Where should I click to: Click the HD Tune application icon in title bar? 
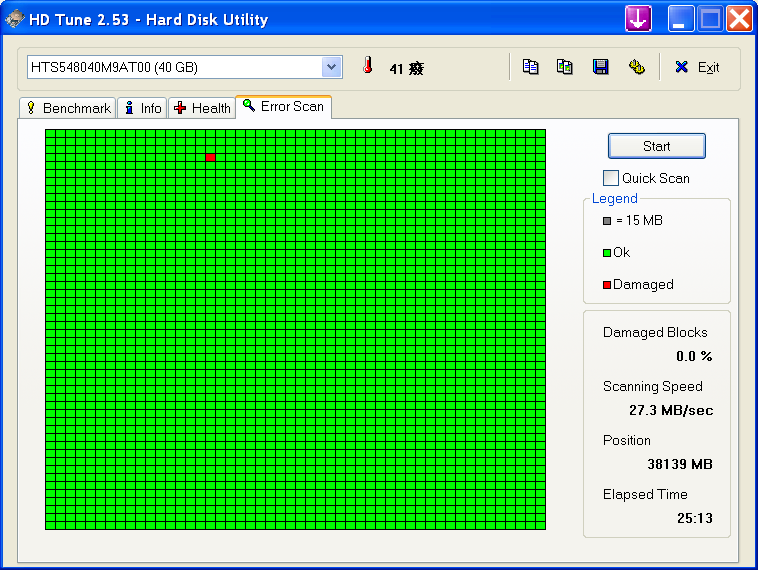15,19
